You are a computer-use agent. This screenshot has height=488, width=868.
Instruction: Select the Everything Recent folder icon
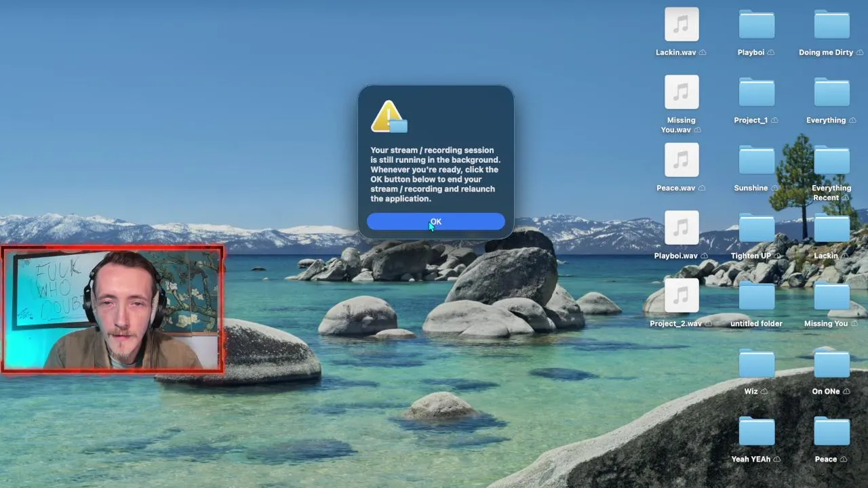831,160
